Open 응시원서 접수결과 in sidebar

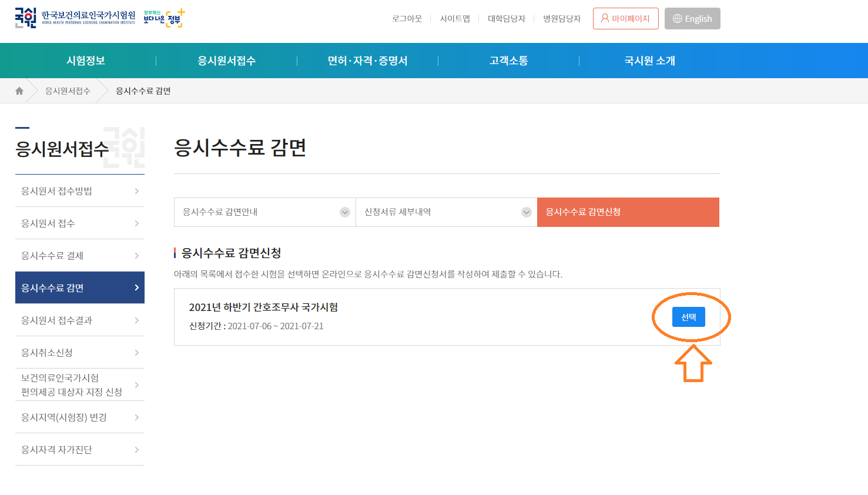[x=57, y=320]
